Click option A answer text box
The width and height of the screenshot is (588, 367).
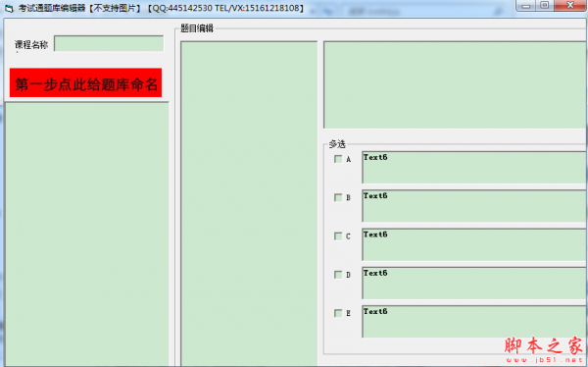(x=474, y=168)
